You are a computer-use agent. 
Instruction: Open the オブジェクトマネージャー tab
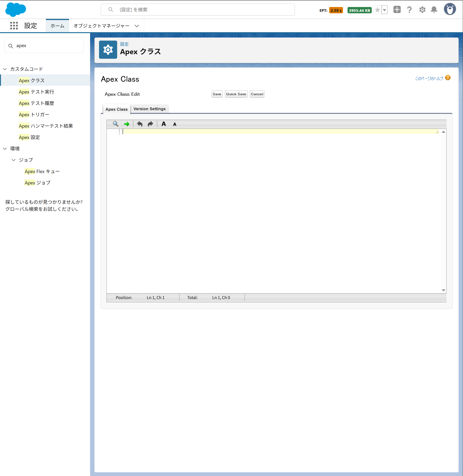(x=101, y=26)
